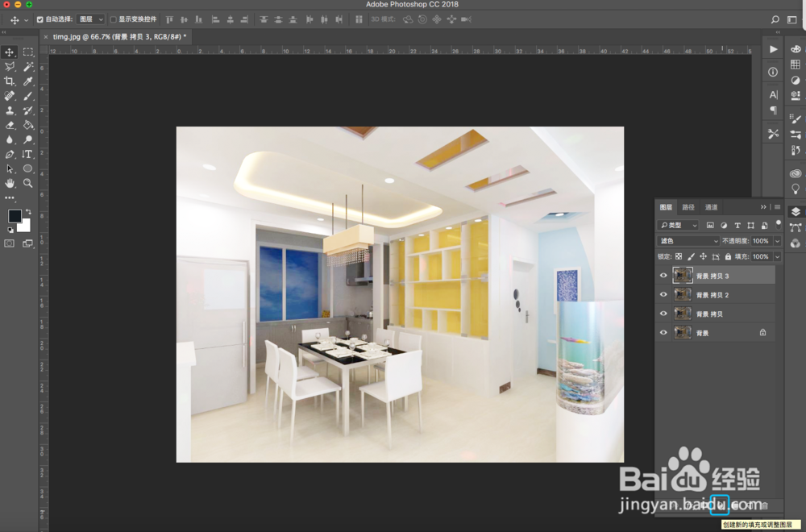Swap foreground and background colors
Viewport: 806px width, 532px height.
tap(28, 212)
